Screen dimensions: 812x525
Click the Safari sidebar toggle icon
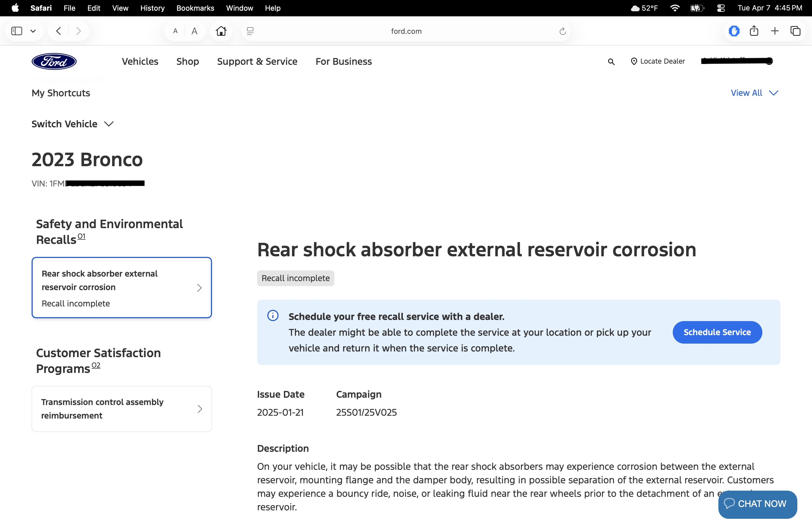coord(17,31)
